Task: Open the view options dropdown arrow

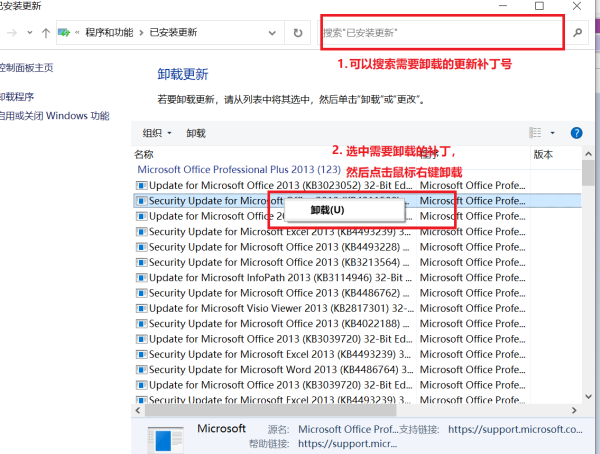Action: point(553,132)
